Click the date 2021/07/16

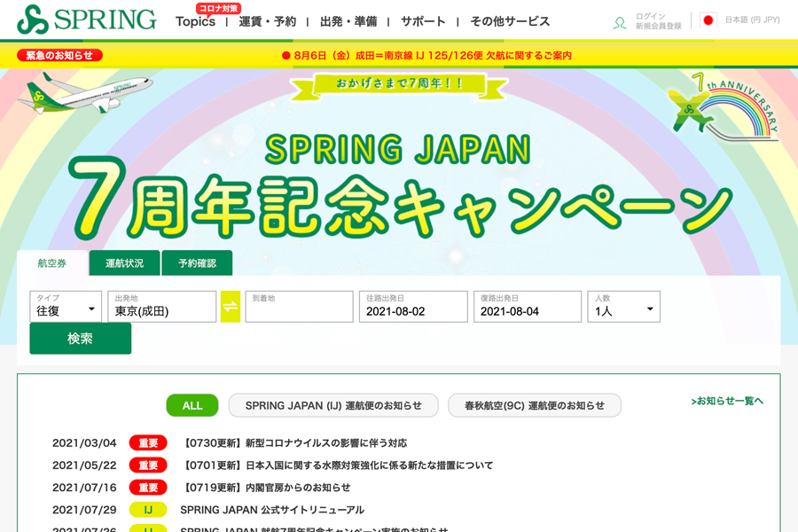tap(84, 488)
